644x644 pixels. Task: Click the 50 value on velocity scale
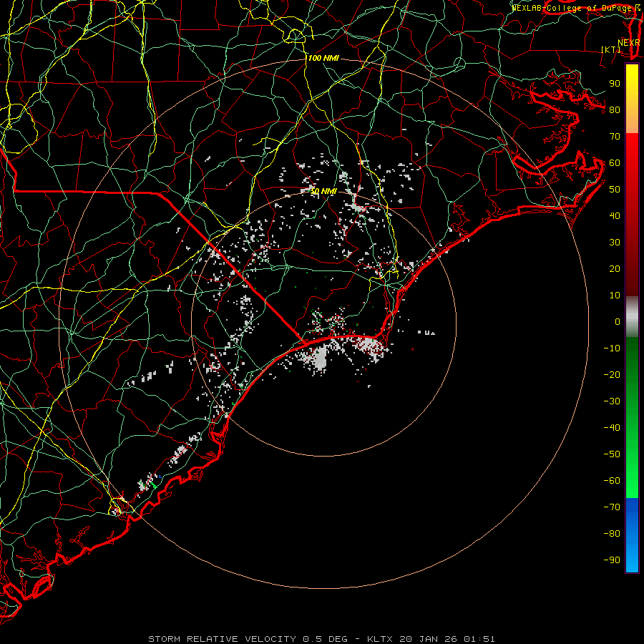[615, 190]
